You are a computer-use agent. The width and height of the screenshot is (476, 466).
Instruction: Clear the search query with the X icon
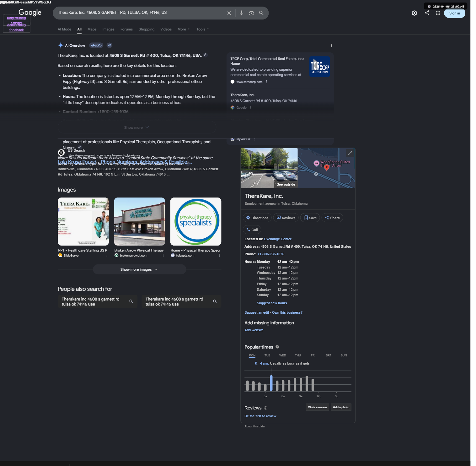point(229,13)
